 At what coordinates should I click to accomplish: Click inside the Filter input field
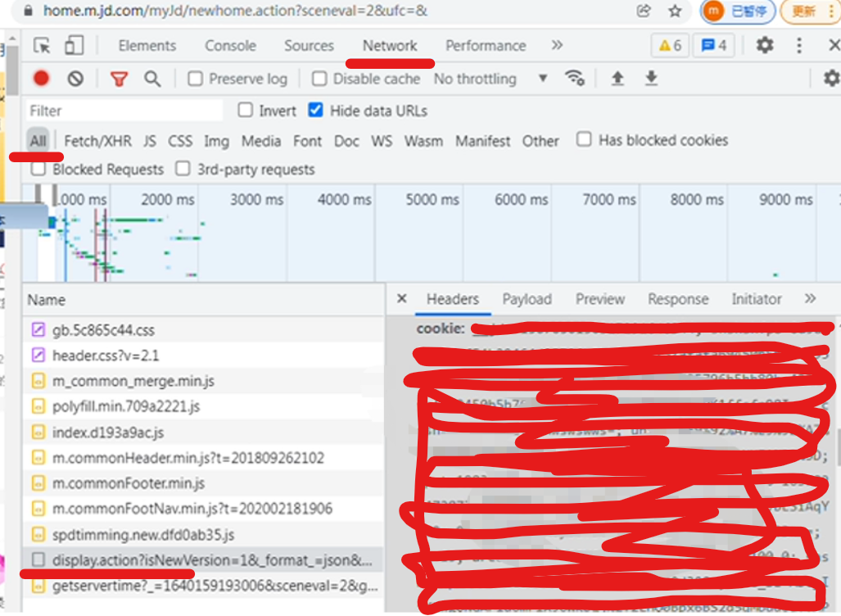(123, 110)
